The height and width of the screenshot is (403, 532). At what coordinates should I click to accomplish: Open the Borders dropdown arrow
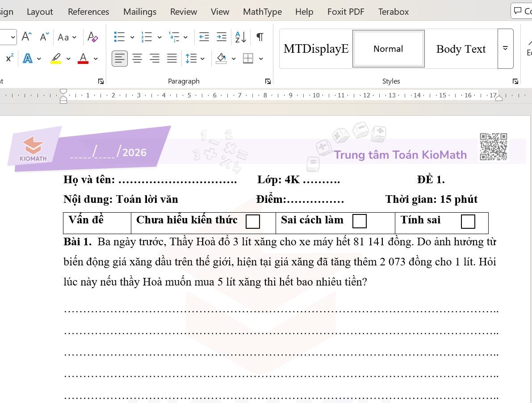click(x=261, y=59)
